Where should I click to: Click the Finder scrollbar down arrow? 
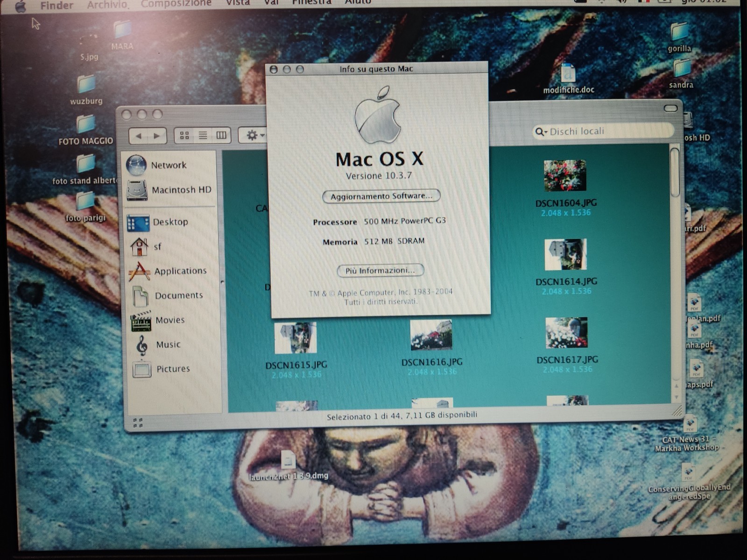click(677, 397)
